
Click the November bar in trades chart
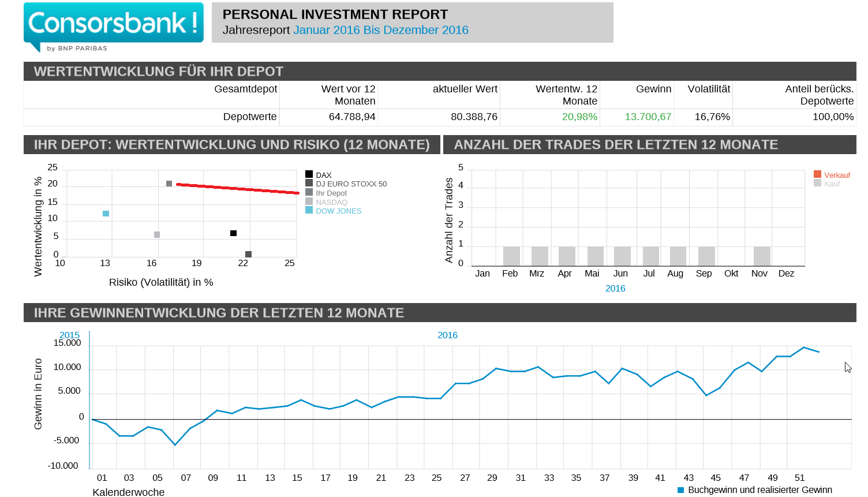pos(762,256)
